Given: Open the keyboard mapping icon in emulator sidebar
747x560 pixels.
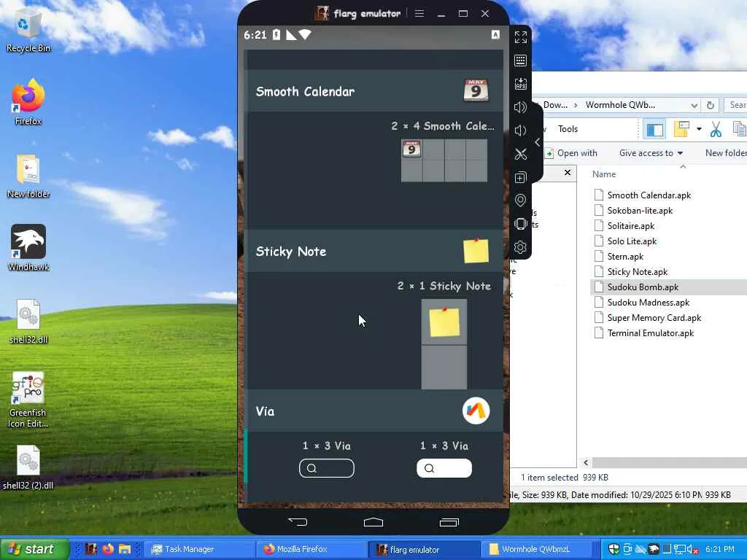Looking at the screenshot, I should pyautogui.click(x=520, y=61).
